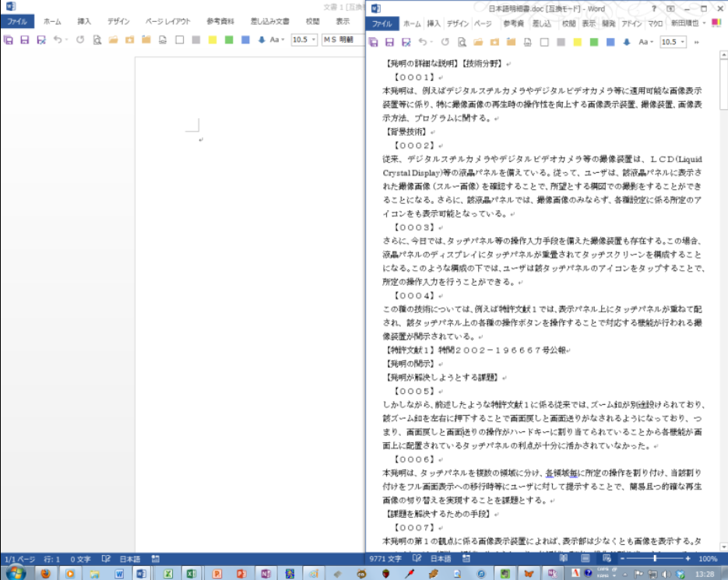The height and width of the screenshot is (580, 728).
Task: Switch to the マクロ tab in the right window
Action: coord(656,24)
